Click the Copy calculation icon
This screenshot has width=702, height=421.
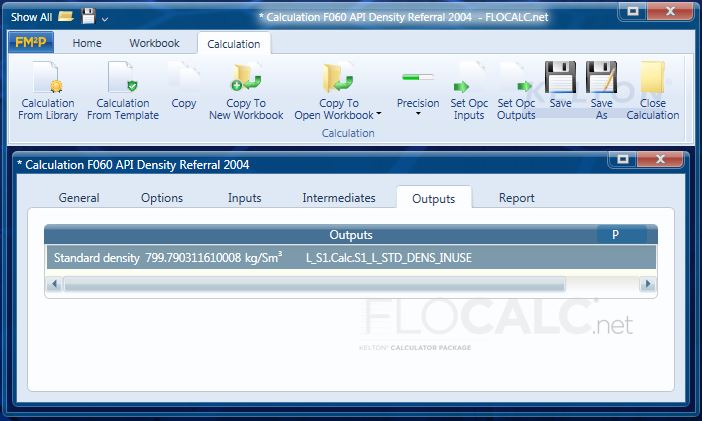pyautogui.click(x=184, y=86)
